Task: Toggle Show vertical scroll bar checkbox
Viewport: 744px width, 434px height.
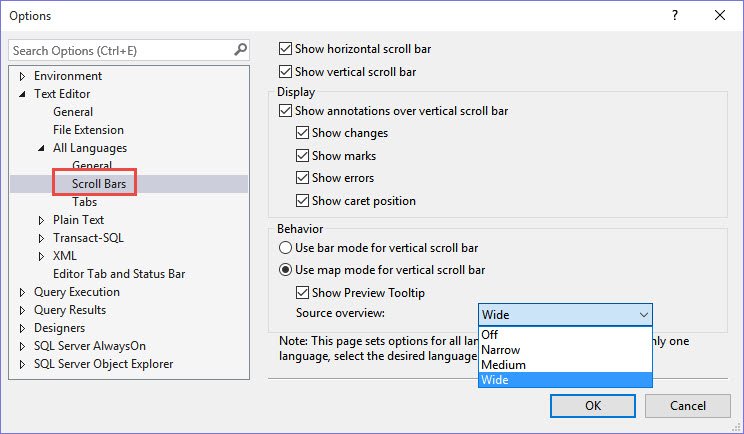Action: tap(286, 72)
